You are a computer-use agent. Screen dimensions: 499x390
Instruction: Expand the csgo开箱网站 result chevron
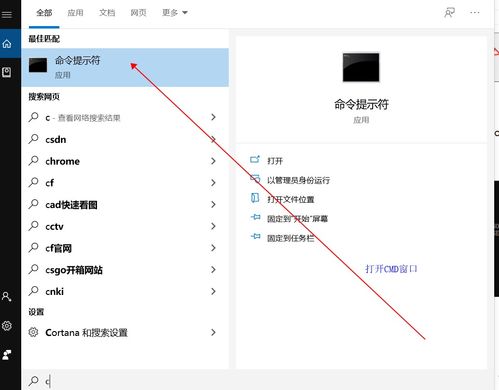coord(213,270)
